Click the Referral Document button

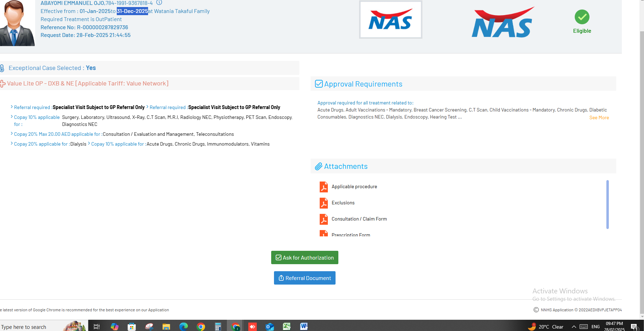[305, 278]
